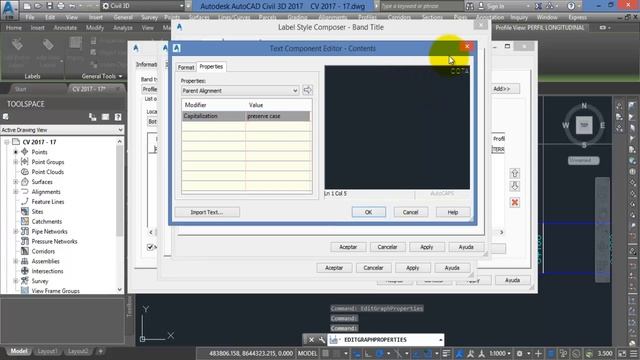
Task: Switch to the Format tab
Action: [186, 67]
